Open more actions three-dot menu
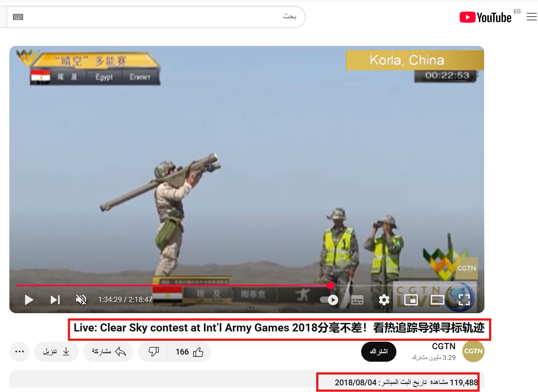 tap(20, 352)
